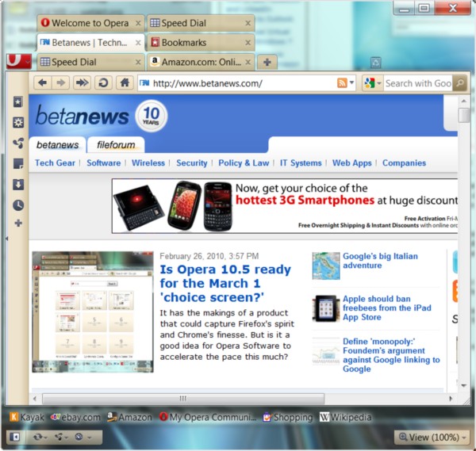Click the Search with Google input field
This screenshot has width=476, height=451.
click(x=418, y=83)
